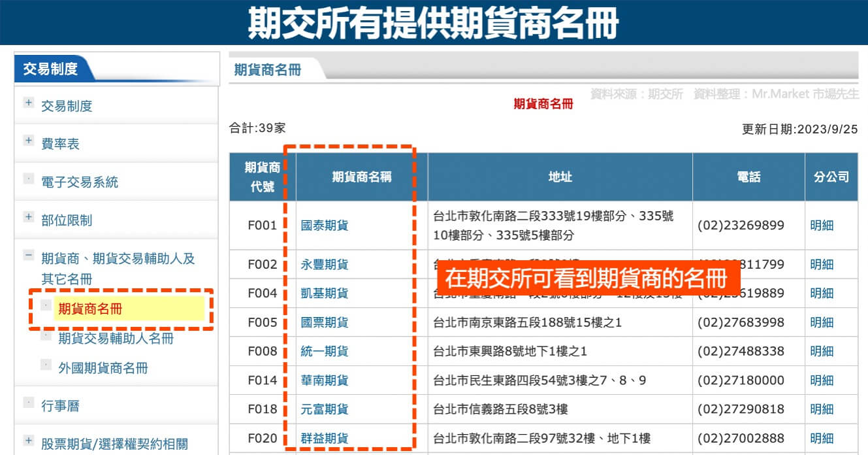The height and width of the screenshot is (455, 868).
Task: Open 永豐期貨 broker link
Action: pos(325,265)
